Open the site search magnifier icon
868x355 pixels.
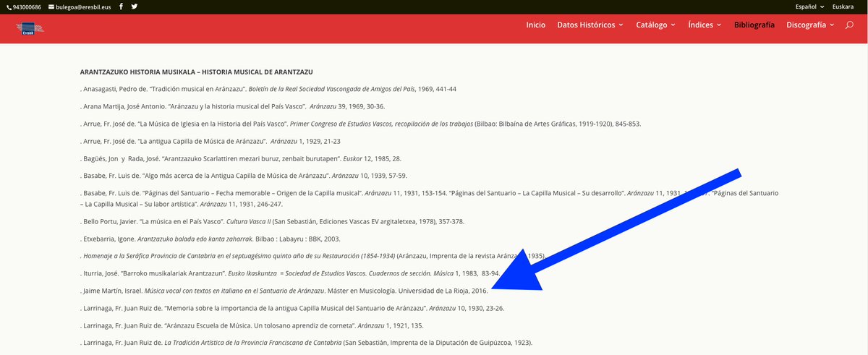[x=849, y=25]
